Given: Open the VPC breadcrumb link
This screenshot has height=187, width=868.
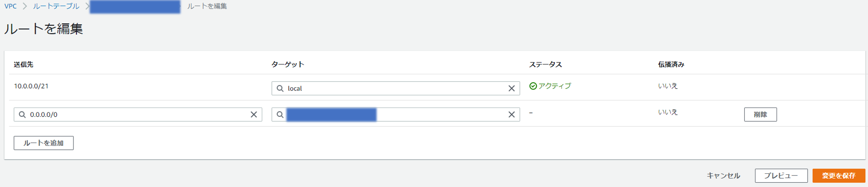Looking at the screenshot, I should click(11, 6).
